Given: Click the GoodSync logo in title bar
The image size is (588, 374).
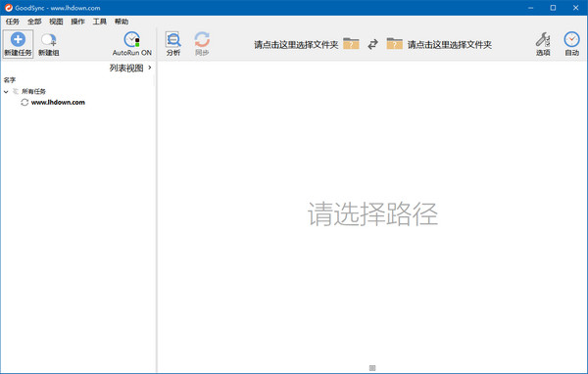Looking at the screenshot, I should (x=8, y=8).
